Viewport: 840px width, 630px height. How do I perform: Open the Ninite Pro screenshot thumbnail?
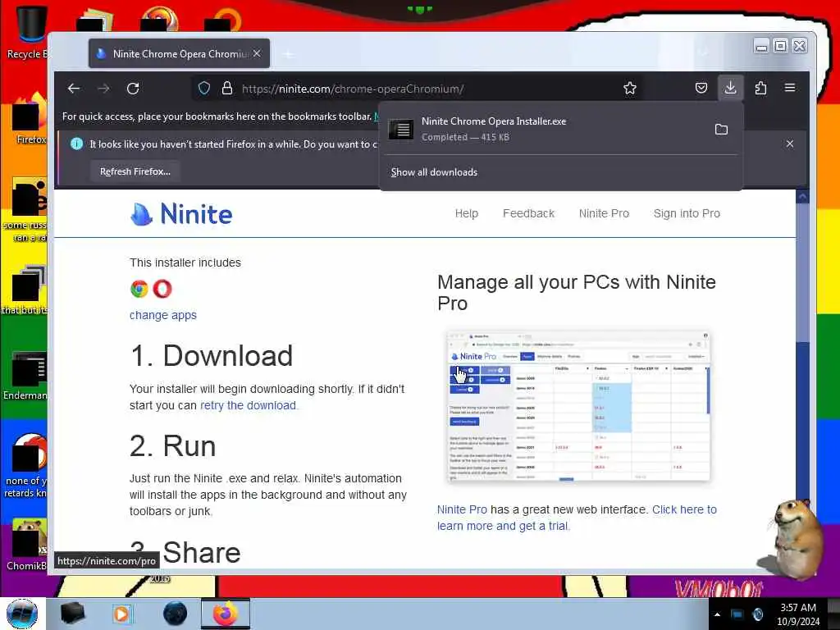pyautogui.click(x=578, y=407)
